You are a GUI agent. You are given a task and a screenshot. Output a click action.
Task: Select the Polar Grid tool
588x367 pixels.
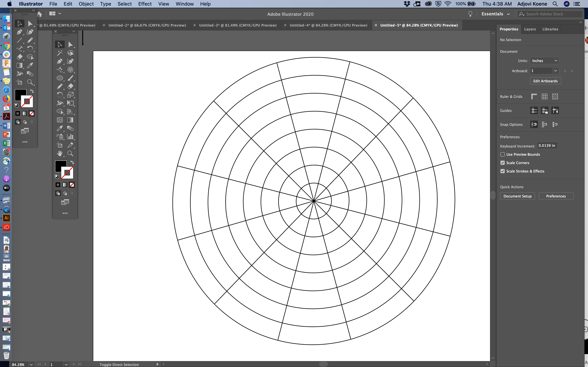70,70
